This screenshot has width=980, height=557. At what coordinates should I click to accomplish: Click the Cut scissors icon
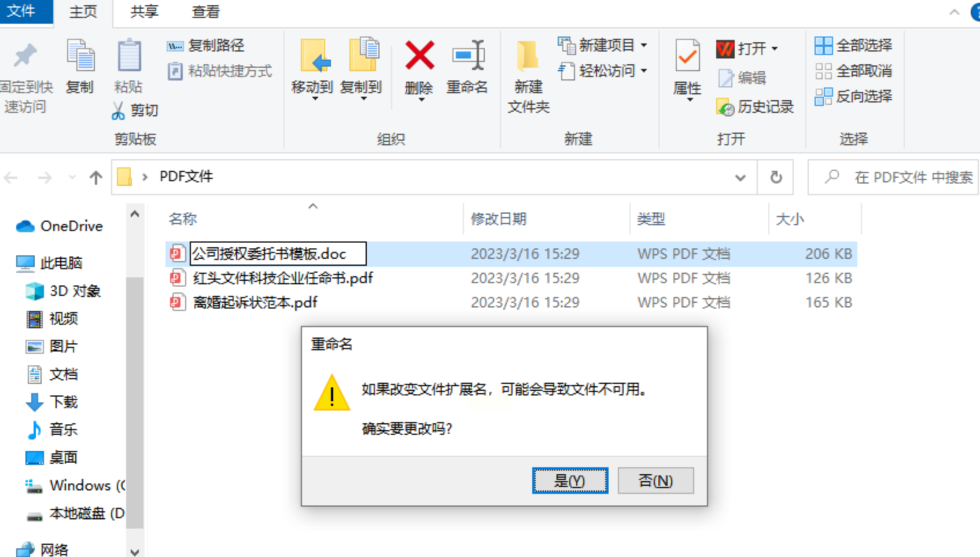[x=119, y=111]
